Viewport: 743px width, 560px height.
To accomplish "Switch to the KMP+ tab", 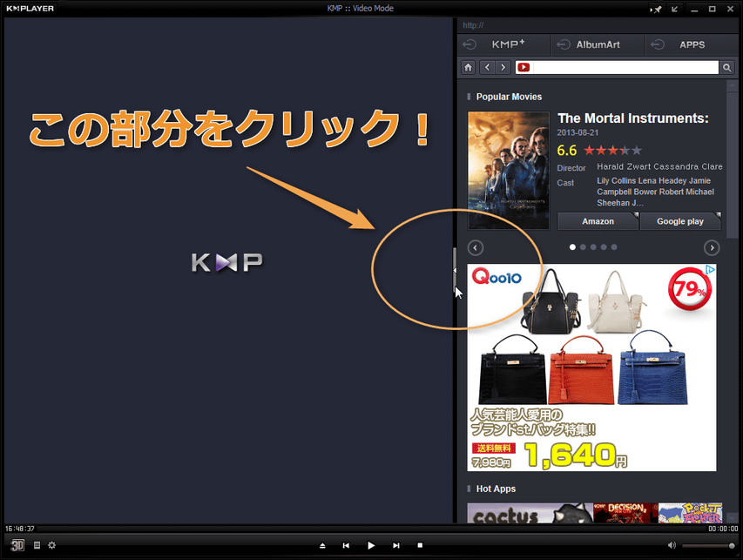I will [504, 44].
